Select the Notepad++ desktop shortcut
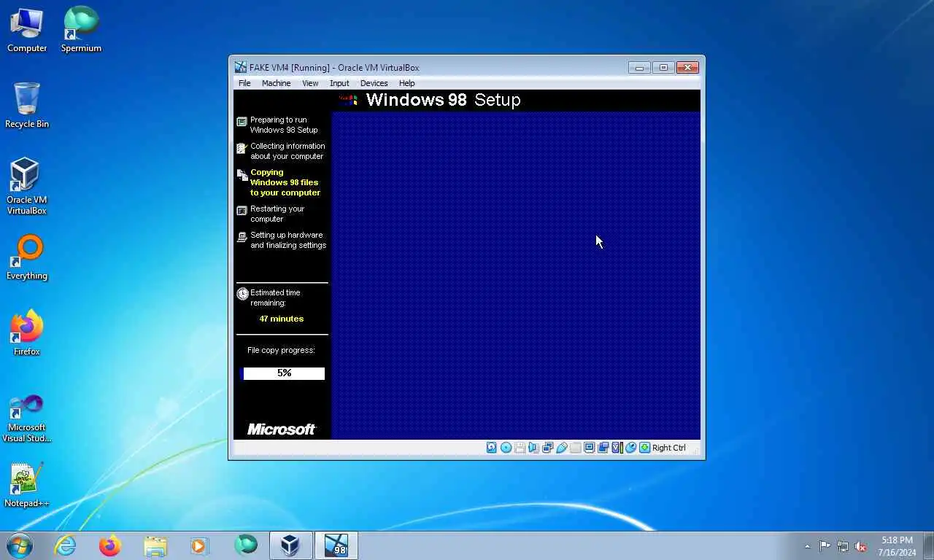 tap(27, 486)
